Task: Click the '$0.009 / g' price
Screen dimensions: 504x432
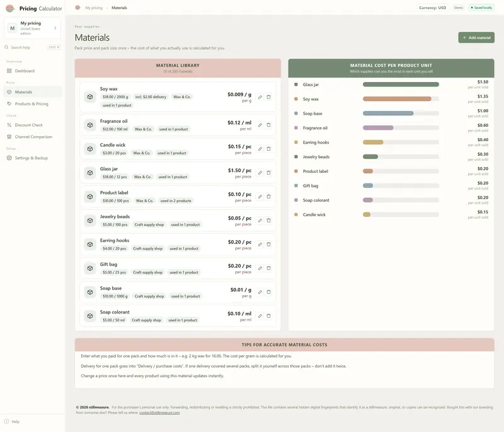Action: pyautogui.click(x=239, y=95)
